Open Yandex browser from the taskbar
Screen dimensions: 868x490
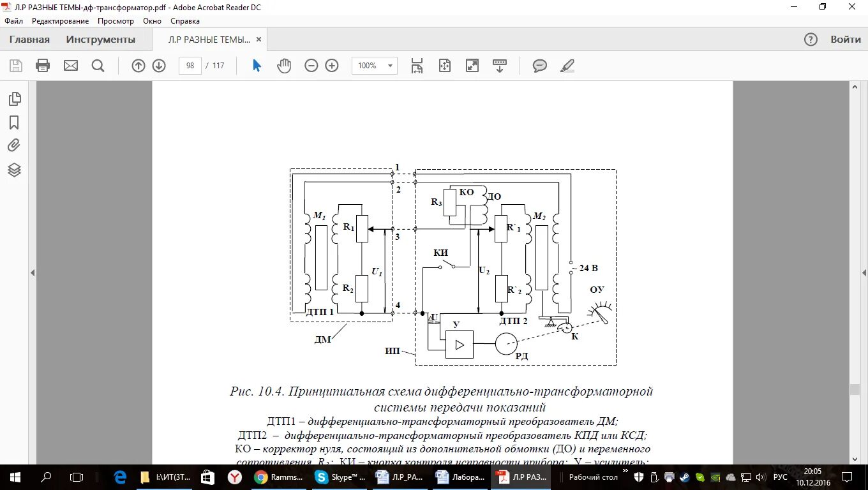click(x=235, y=477)
